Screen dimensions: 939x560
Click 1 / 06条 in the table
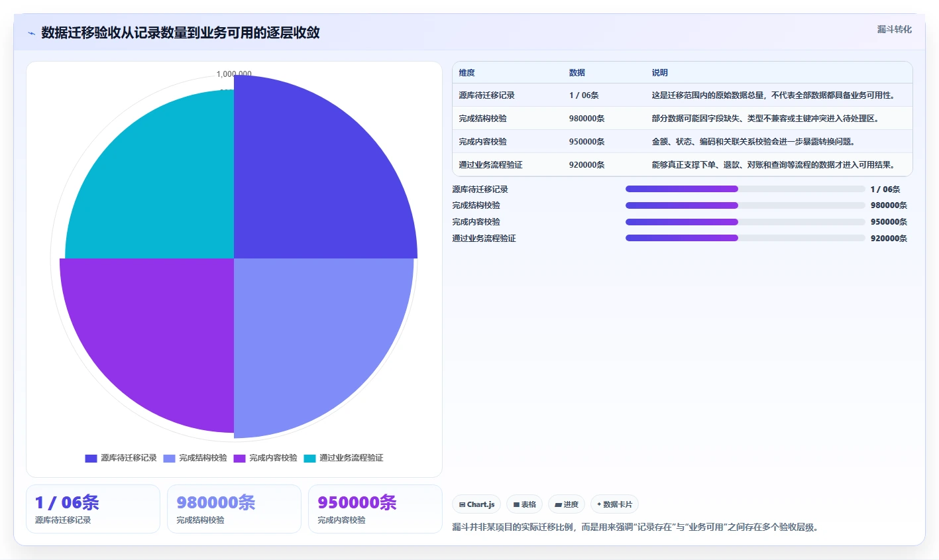583,95
